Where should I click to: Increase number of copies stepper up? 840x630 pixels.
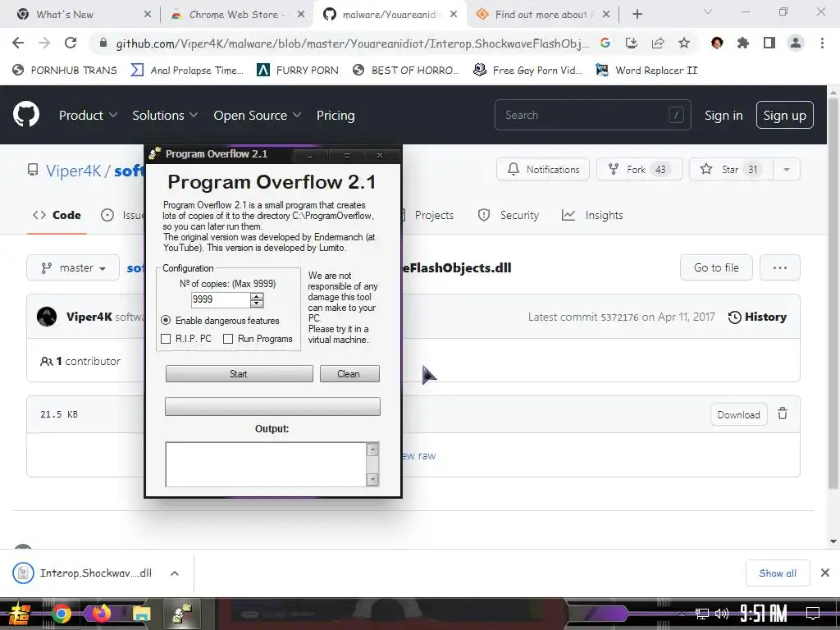pyautogui.click(x=257, y=296)
